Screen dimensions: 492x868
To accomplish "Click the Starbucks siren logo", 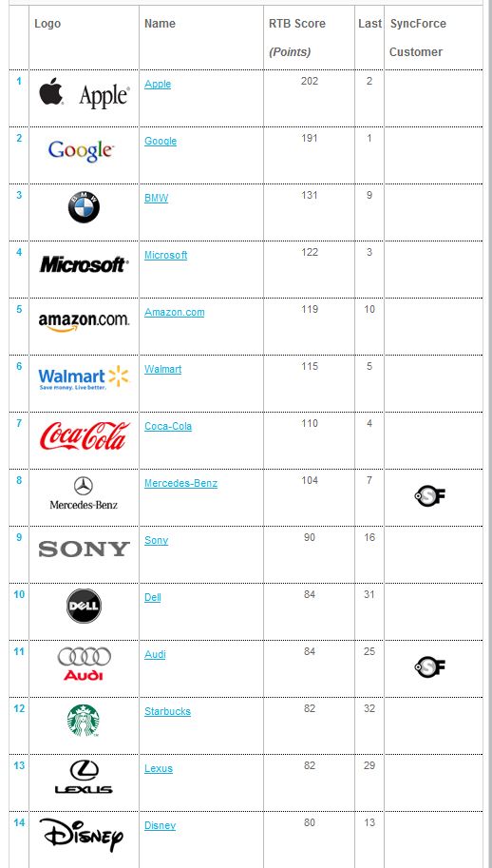I will click(84, 721).
